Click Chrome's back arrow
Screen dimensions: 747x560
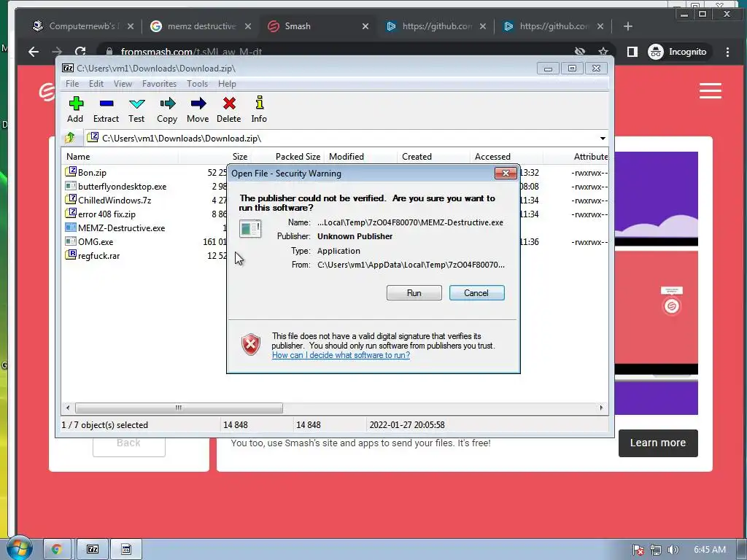(x=34, y=52)
